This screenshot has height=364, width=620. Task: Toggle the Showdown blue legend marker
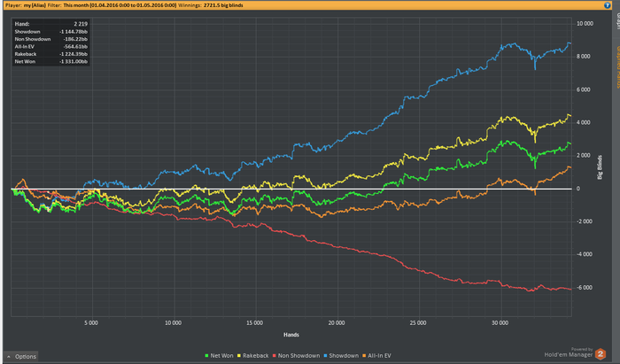click(325, 356)
